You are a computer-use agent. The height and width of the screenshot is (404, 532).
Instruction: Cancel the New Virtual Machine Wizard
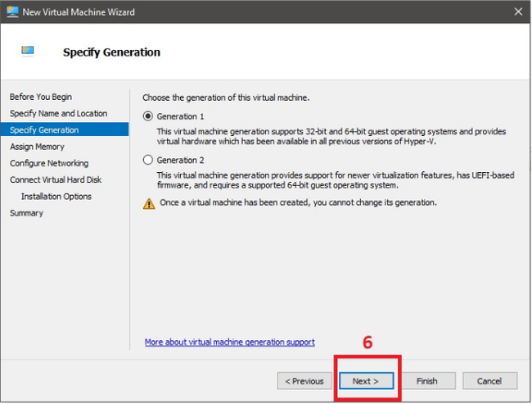[x=489, y=381]
